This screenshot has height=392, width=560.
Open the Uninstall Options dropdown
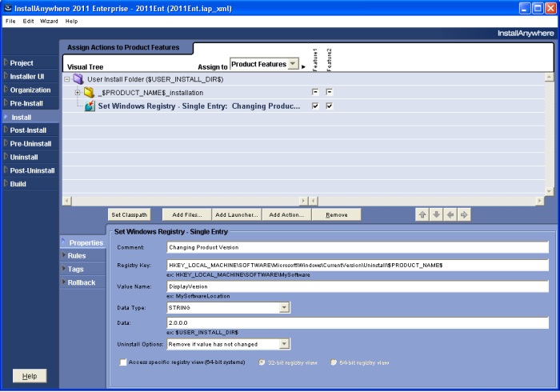click(x=284, y=344)
